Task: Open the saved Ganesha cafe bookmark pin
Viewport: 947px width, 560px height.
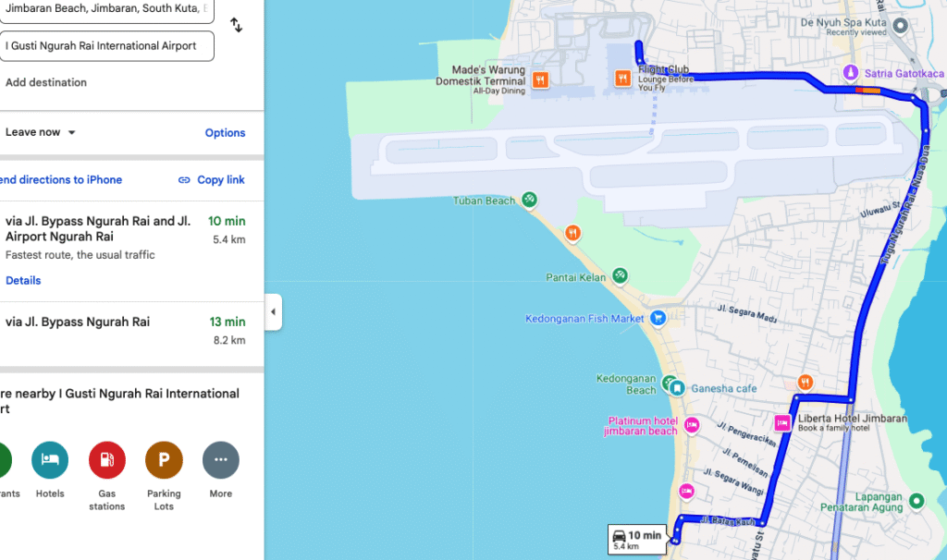Action: pos(677,388)
